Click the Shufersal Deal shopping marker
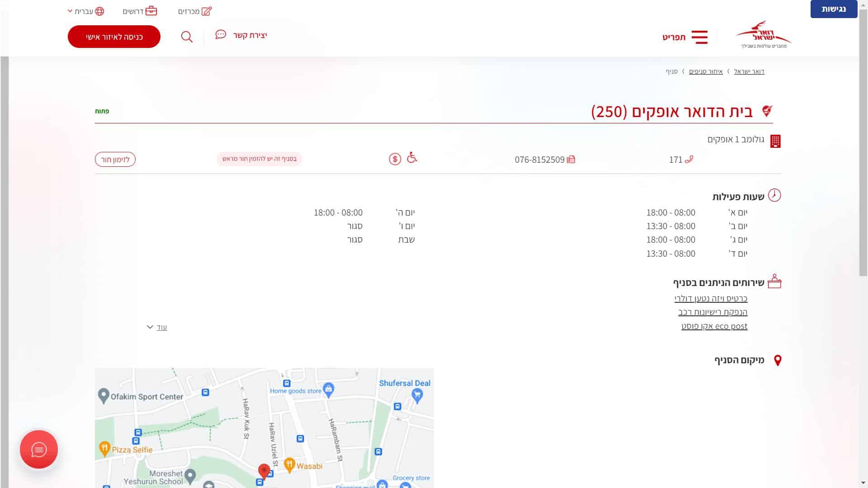This screenshot has height=488, width=868. pyautogui.click(x=417, y=396)
